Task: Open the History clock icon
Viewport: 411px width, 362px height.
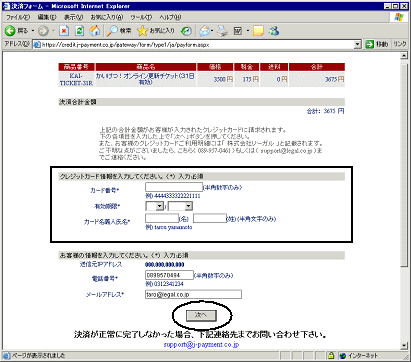Action: (186, 31)
